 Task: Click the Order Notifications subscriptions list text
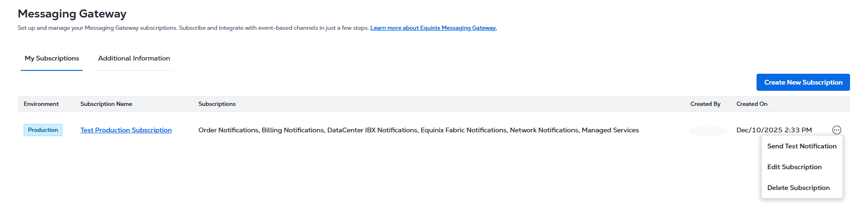[418, 130]
